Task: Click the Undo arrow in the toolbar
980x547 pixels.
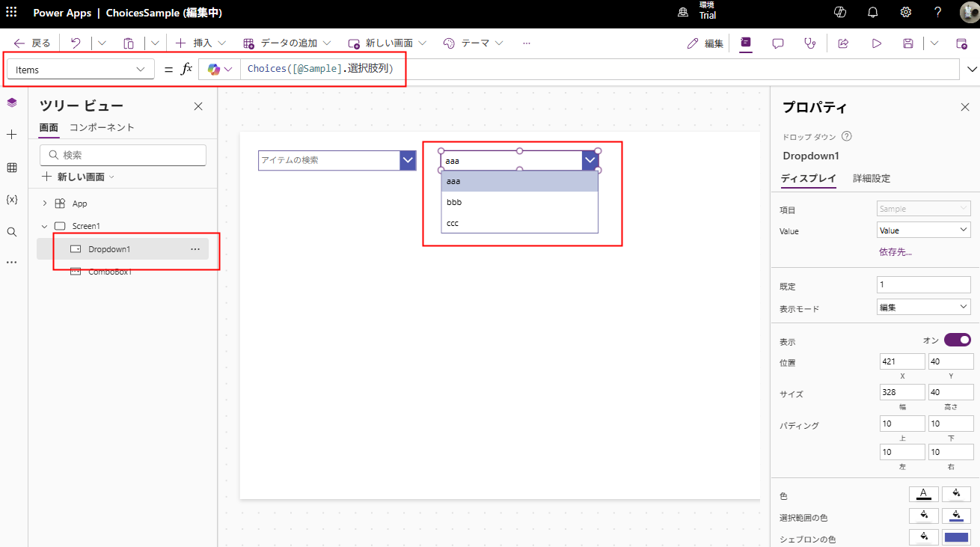Action: [74, 43]
